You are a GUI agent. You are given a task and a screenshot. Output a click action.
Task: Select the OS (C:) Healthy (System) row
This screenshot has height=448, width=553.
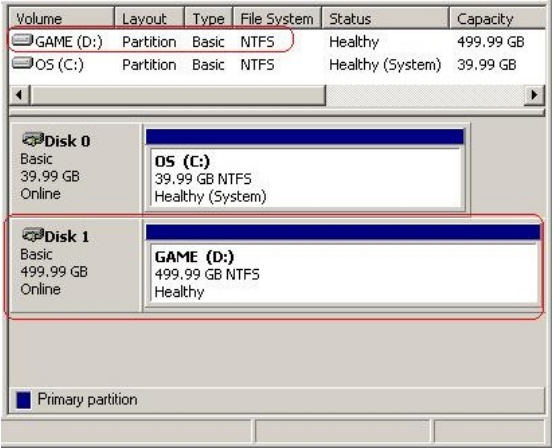coord(277,64)
